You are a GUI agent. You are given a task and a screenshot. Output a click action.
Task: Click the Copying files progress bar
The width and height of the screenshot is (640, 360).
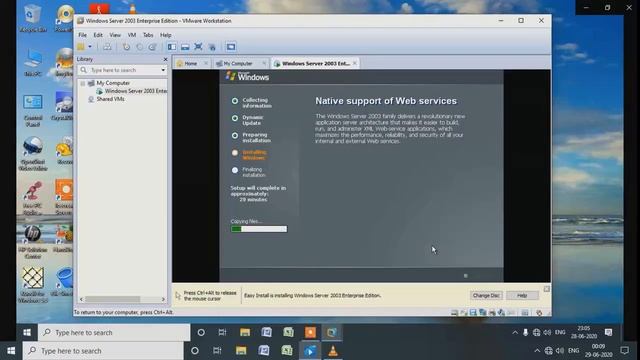point(259,229)
